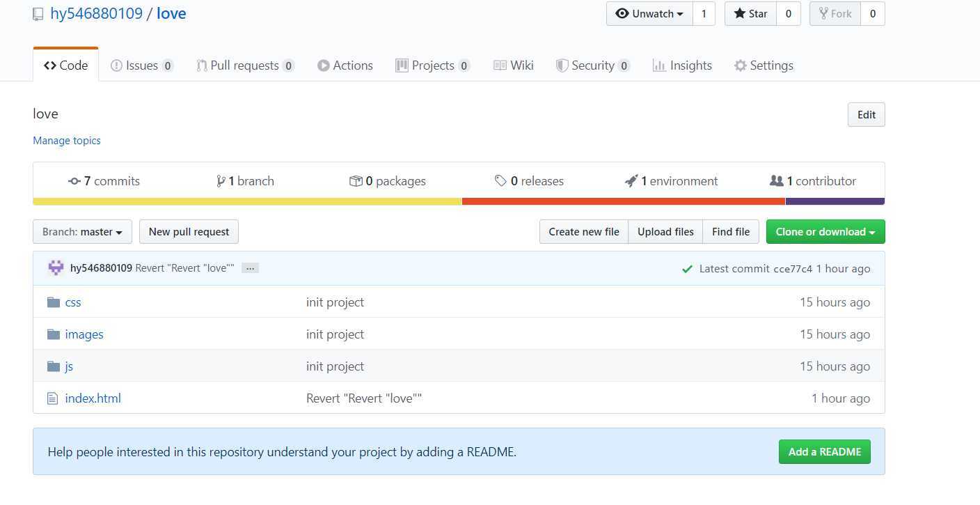Click the branch icon beside 1 branch

[x=221, y=181]
